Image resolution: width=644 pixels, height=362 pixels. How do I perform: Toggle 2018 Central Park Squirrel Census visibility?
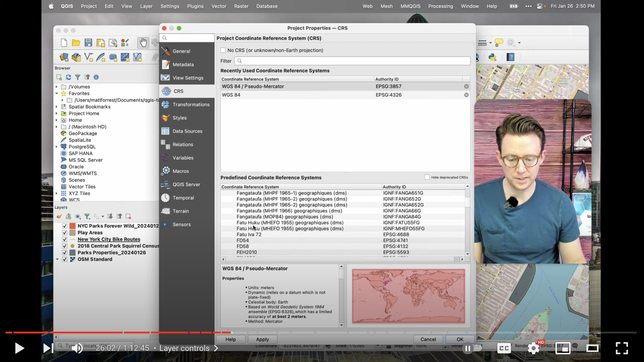pyautogui.click(x=65, y=246)
